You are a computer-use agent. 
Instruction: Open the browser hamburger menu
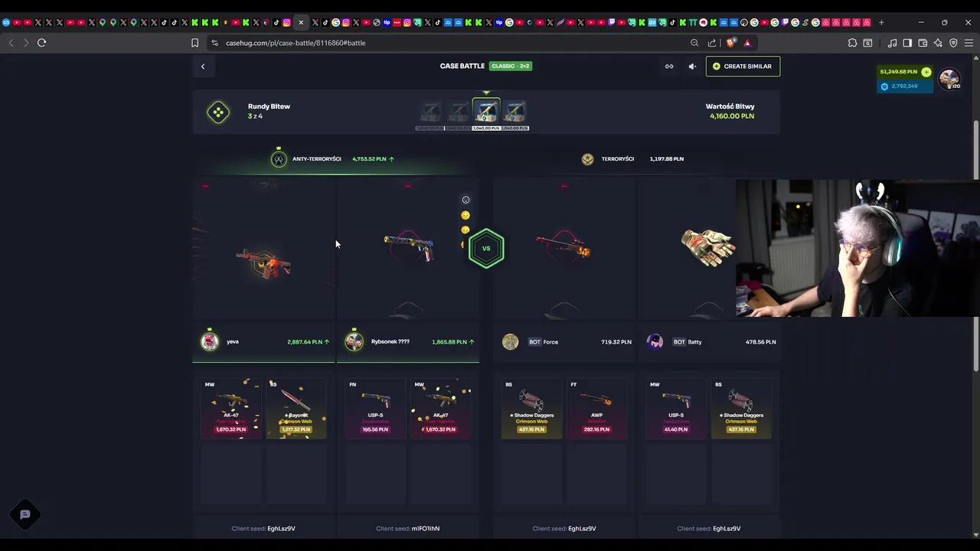click(x=969, y=43)
